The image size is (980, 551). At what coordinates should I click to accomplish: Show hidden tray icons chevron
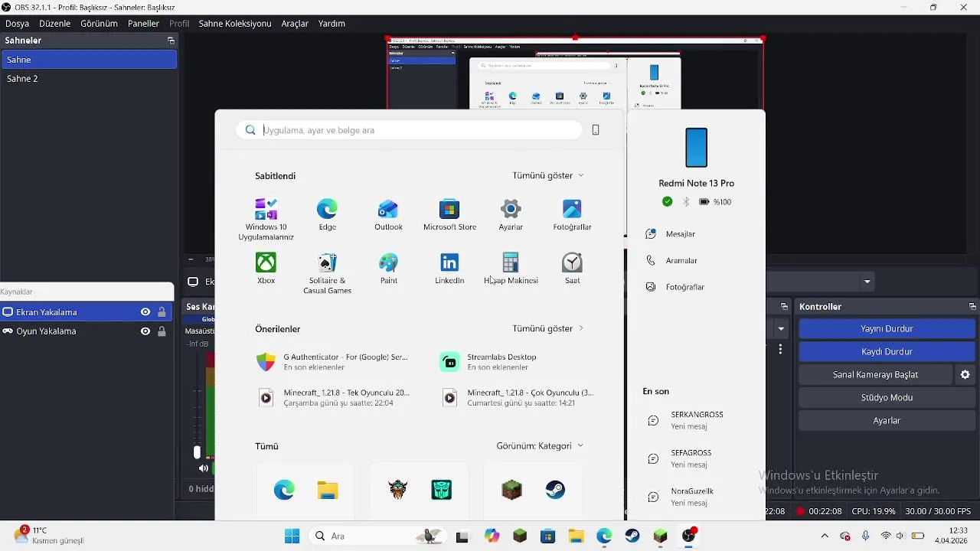pos(825,536)
